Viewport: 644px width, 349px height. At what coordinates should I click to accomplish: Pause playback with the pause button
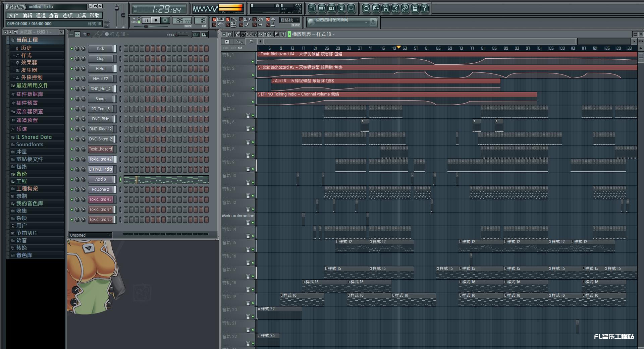(147, 20)
